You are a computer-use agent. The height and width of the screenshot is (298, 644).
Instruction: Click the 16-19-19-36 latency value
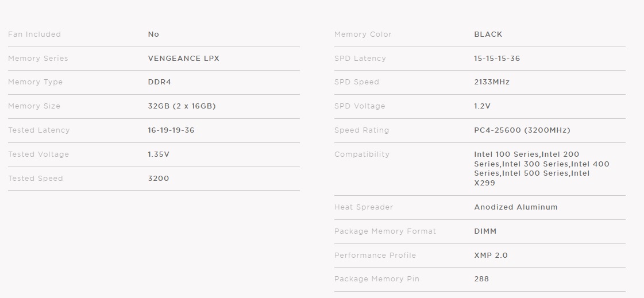click(x=171, y=130)
